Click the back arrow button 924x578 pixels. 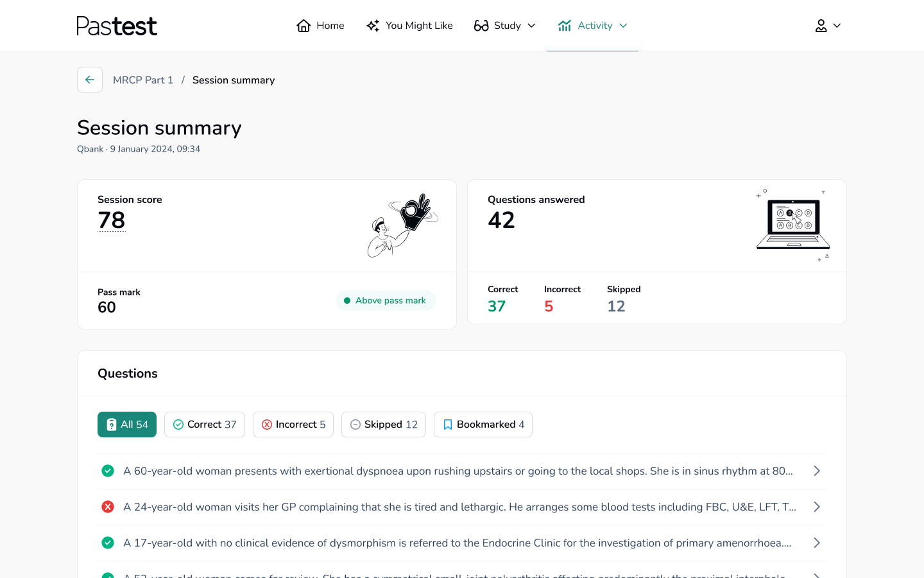tap(90, 80)
